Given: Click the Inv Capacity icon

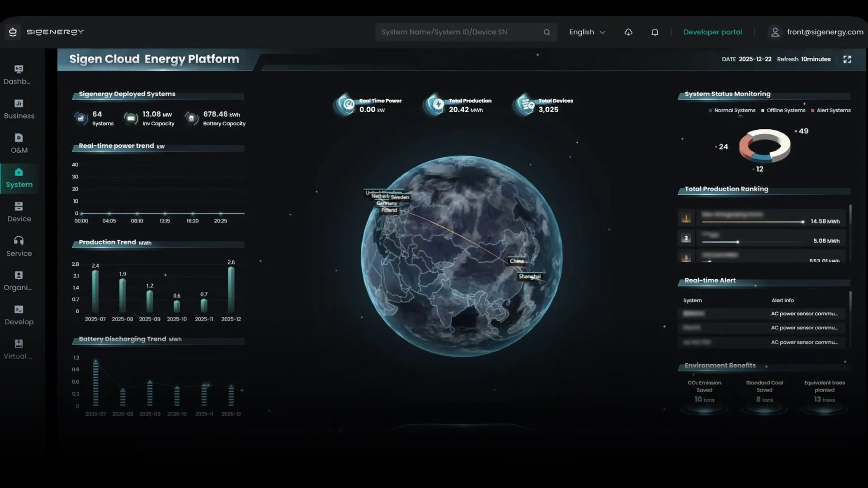Looking at the screenshot, I should point(131,118).
